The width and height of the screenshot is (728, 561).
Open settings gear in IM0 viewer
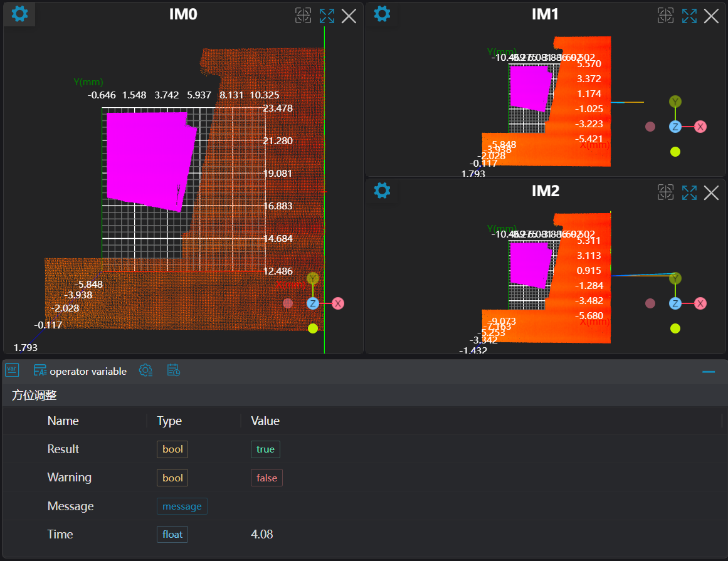19,14
